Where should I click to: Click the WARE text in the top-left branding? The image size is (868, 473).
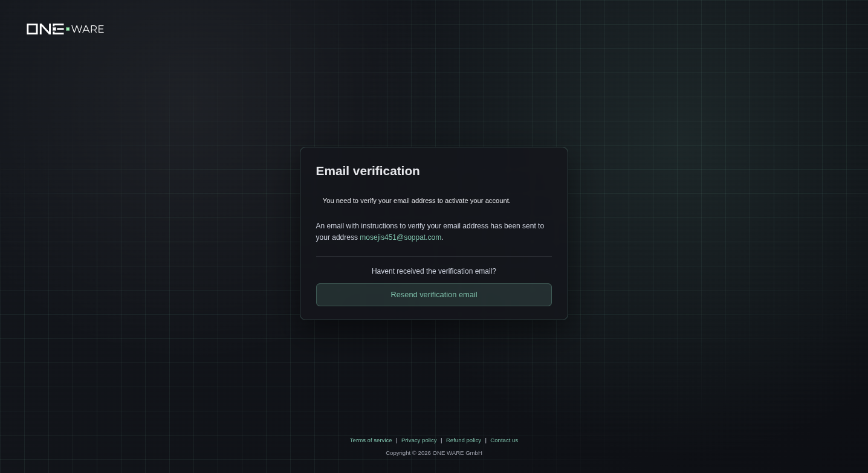(88, 28)
